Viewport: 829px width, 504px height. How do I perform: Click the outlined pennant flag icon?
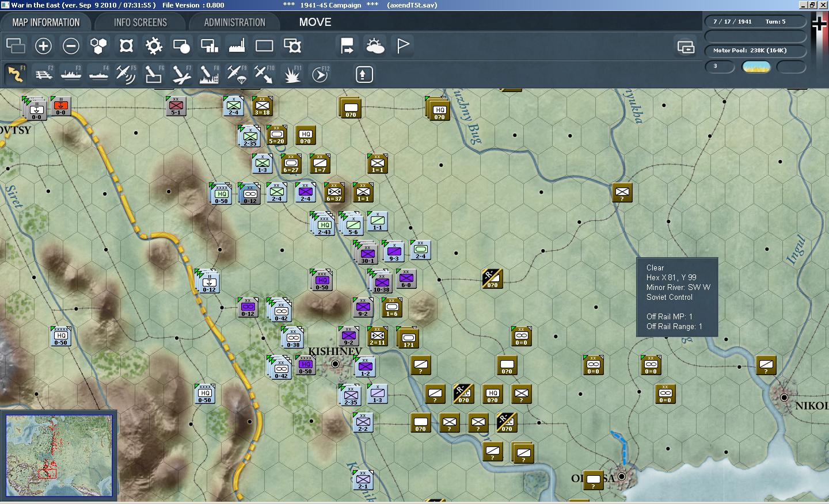pos(403,46)
